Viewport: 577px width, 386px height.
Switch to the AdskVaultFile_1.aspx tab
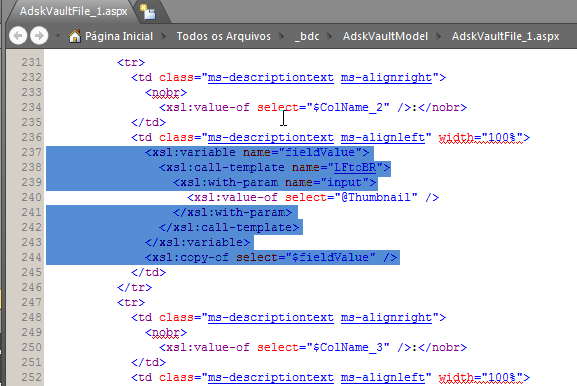73,11
